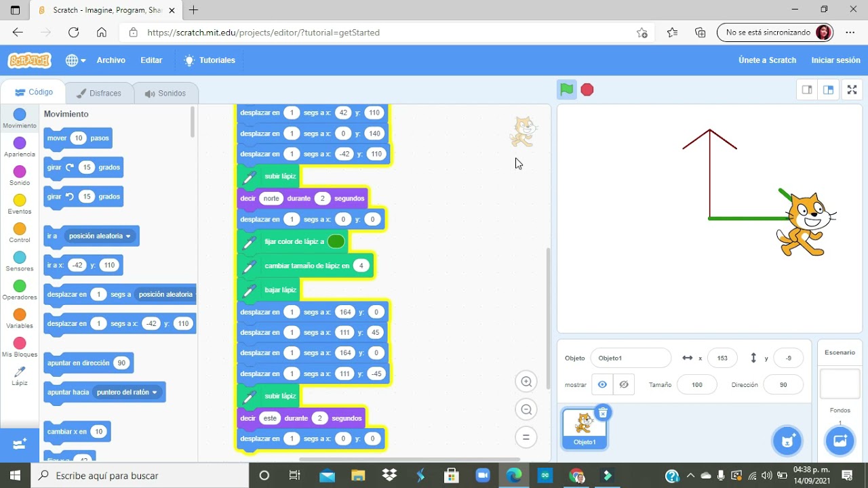Viewport: 868px width, 488px height.
Task: Switch to the Código tab
Action: pyautogui.click(x=34, y=93)
